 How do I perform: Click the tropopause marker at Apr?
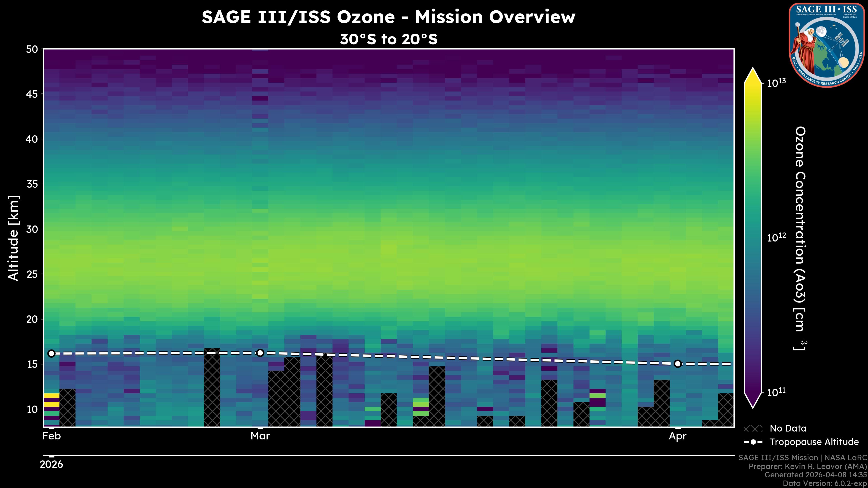pos(678,363)
